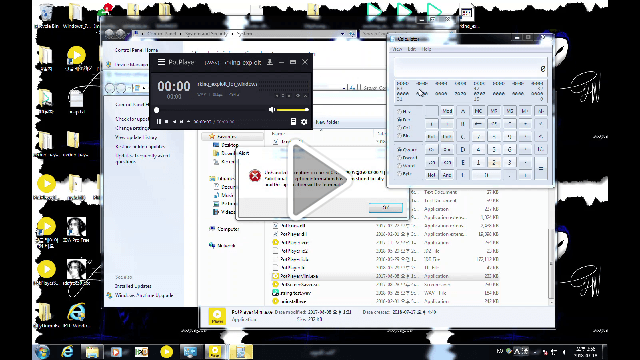Image resolution: width=640 pixels, height=360 pixels.
Task: Click the digit 3 button in Calculator
Action: pyautogui.click(x=509, y=162)
